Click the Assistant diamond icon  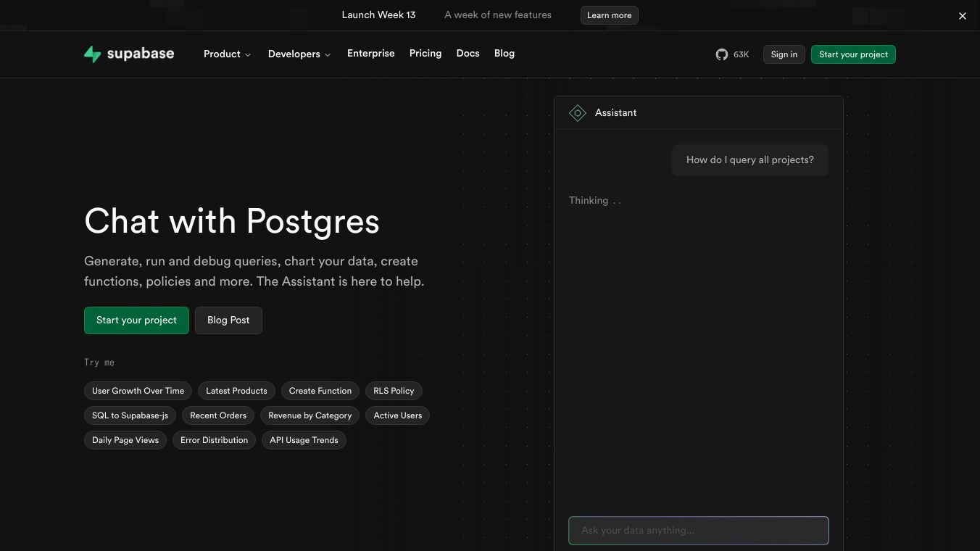[x=578, y=113]
